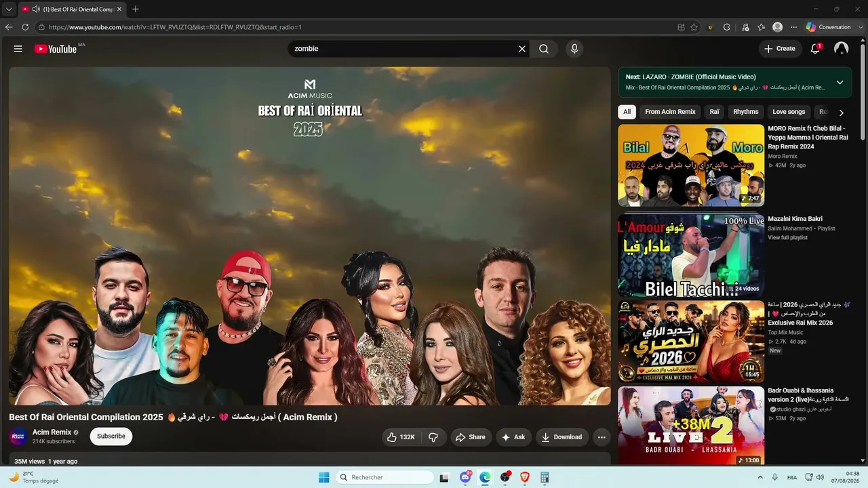This screenshot has width=868, height=488.
Task: Select the Raï filter chip
Action: tap(714, 112)
